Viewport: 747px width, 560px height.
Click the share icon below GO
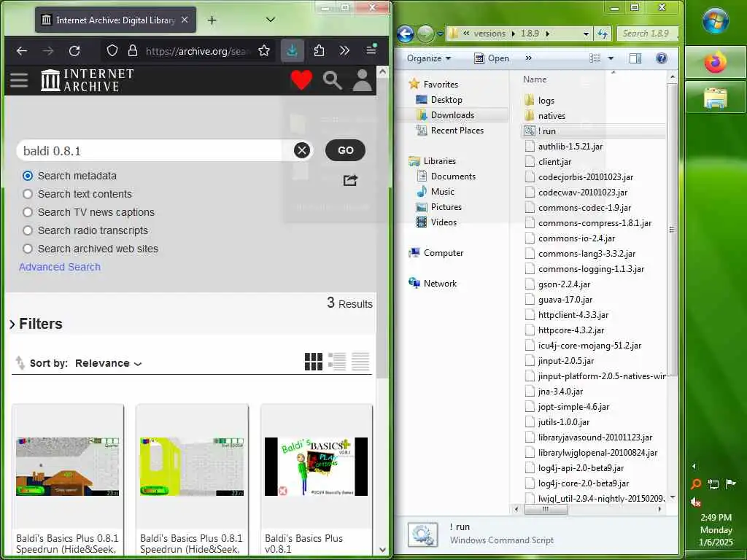pyautogui.click(x=350, y=180)
